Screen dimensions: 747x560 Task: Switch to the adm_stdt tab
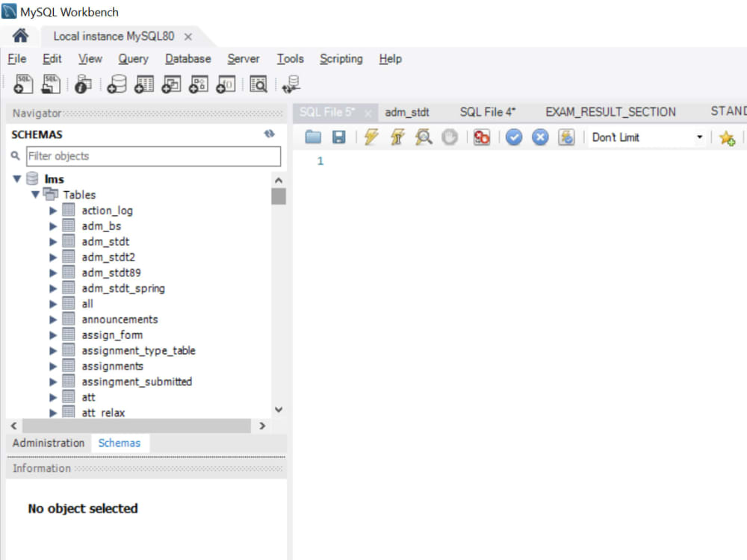[407, 111]
